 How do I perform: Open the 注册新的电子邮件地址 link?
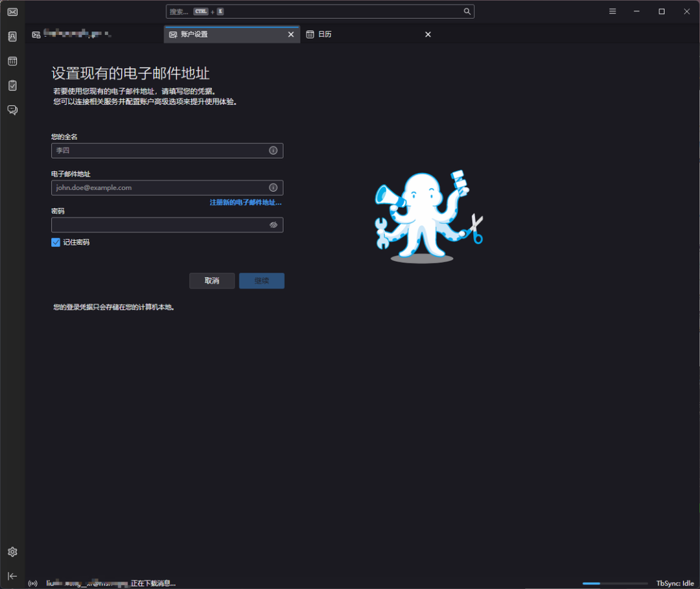point(246,203)
